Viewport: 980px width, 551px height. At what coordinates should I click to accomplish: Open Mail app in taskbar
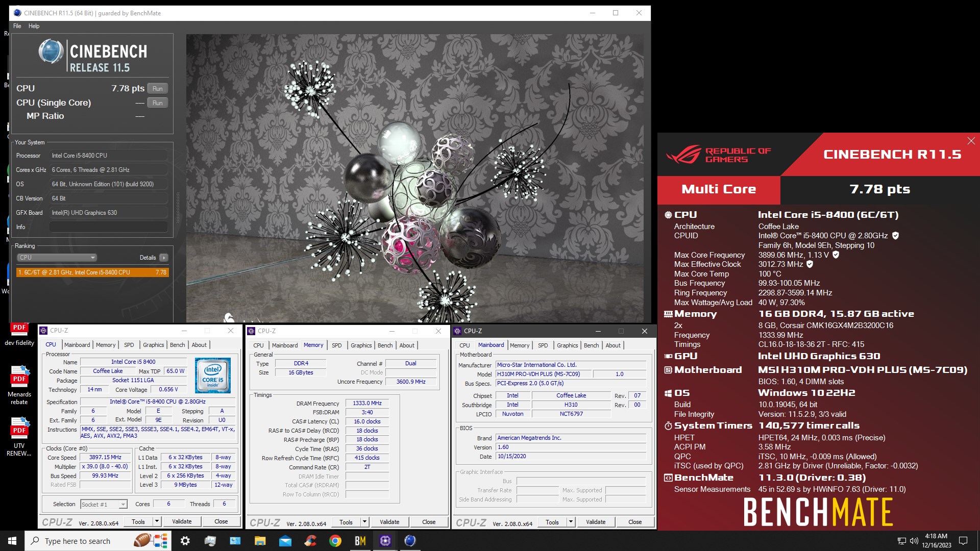[x=285, y=541]
